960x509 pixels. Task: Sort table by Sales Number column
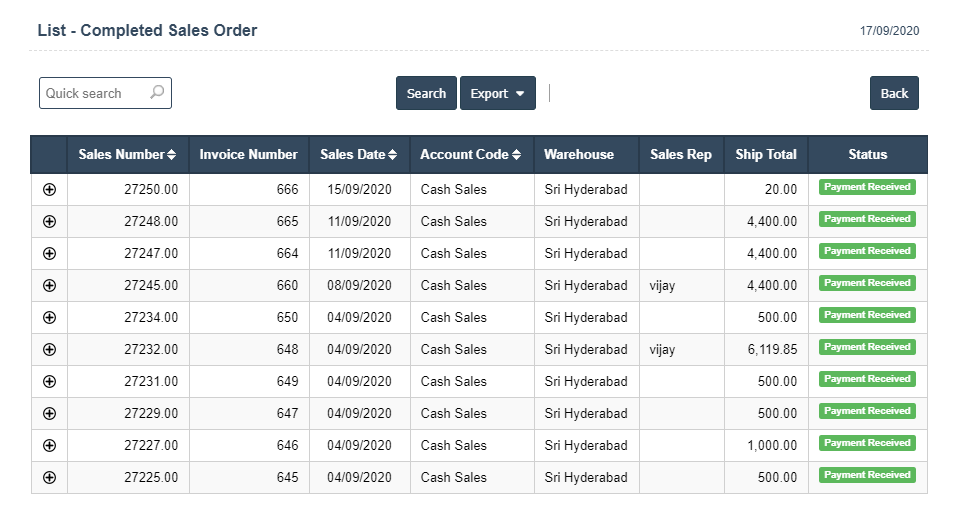point(127,154)
